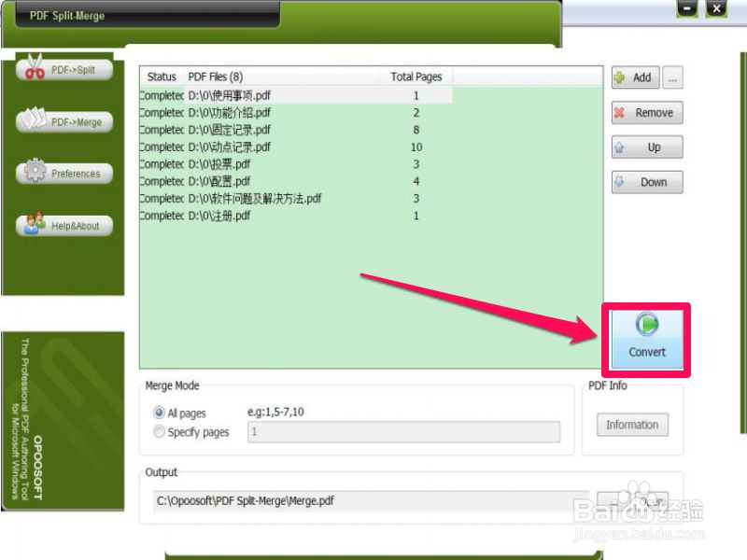This screenshot has height=560, width=747.
Task: Close the PDF Split-Merge window
Action: [x=716, y=8]
